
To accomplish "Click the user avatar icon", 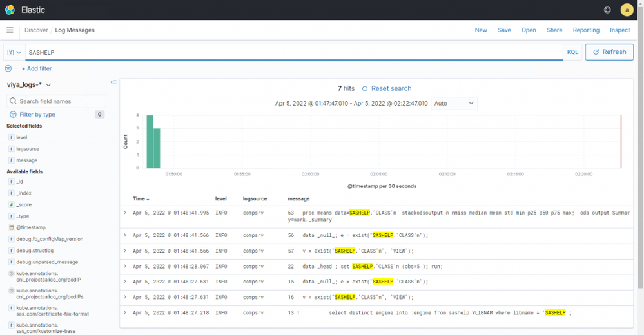I will tap(627, 10).
